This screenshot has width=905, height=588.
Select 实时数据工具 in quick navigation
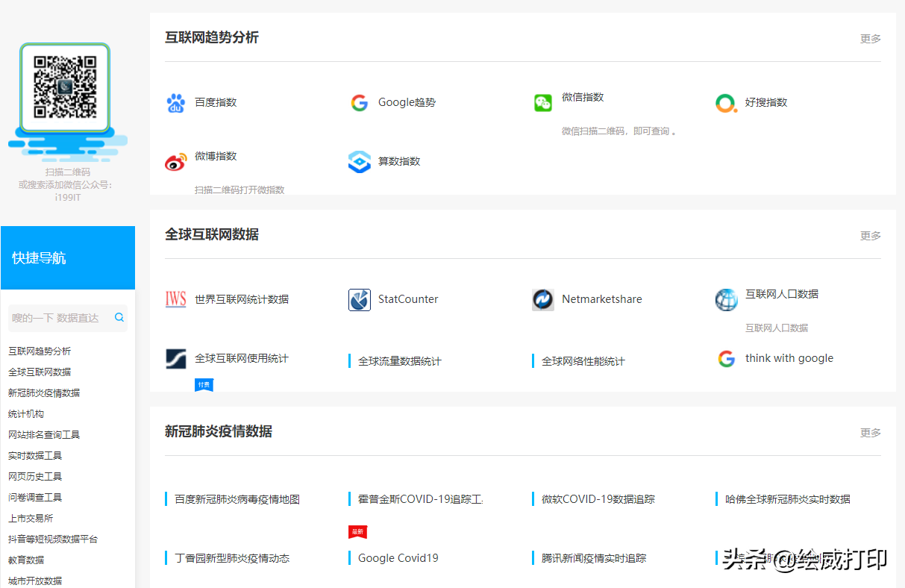35,456
